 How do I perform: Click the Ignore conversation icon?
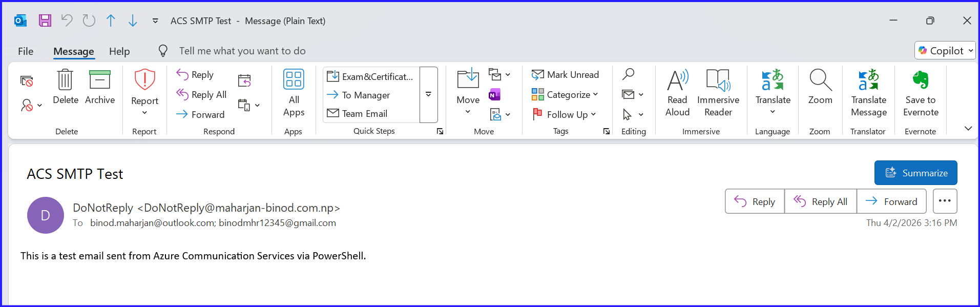pos(27,81)
